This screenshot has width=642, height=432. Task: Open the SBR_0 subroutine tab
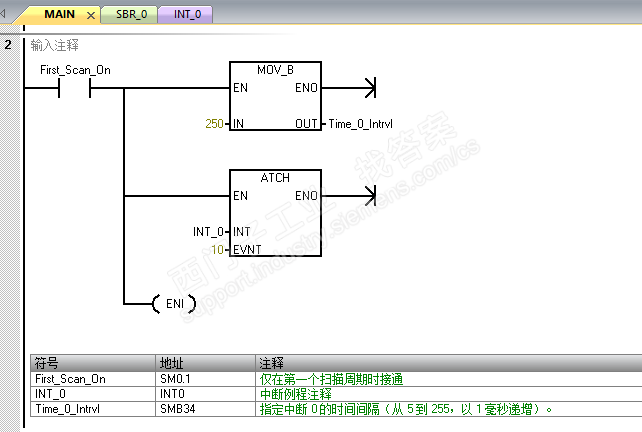click(x=131, y=14)
